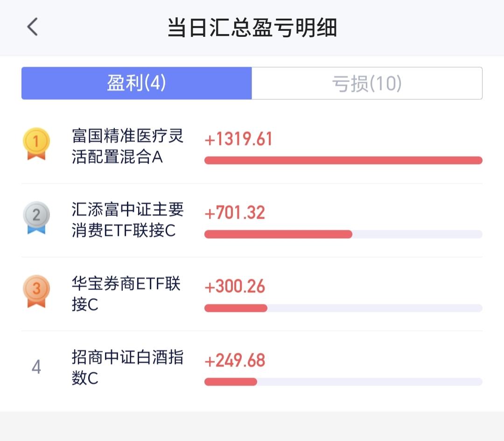Open 华宝券商ETF联接C fund details
Image resolution: width=504 pixels, height=441 pixels.
126,294
